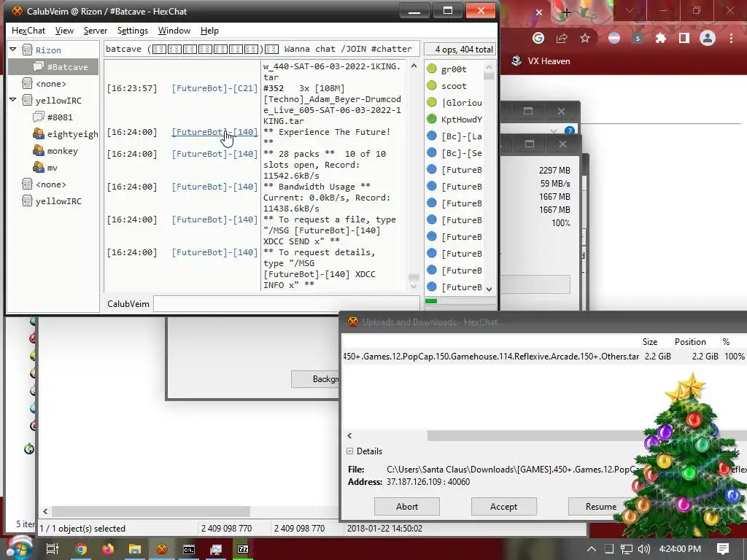Collapse the Rizon server tree node

click(13, 49)
